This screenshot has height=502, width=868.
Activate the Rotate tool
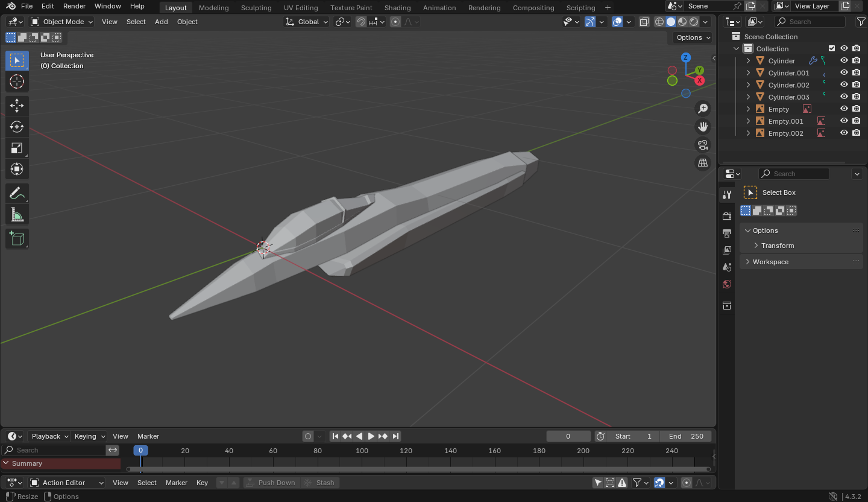(x=17, y=127)
